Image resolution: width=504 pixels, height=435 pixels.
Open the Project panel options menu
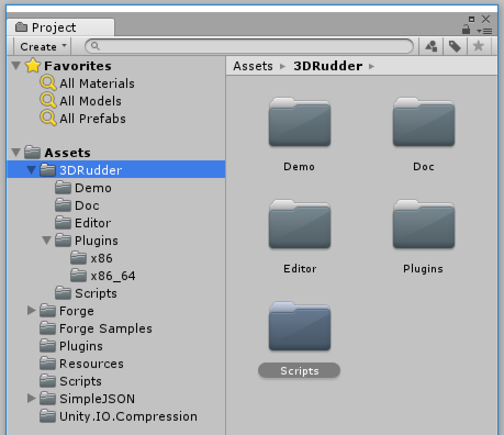click(x=484, y=31)
